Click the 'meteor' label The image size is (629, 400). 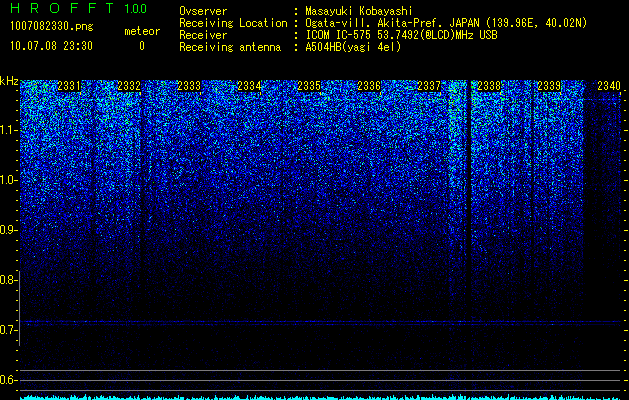142,31
